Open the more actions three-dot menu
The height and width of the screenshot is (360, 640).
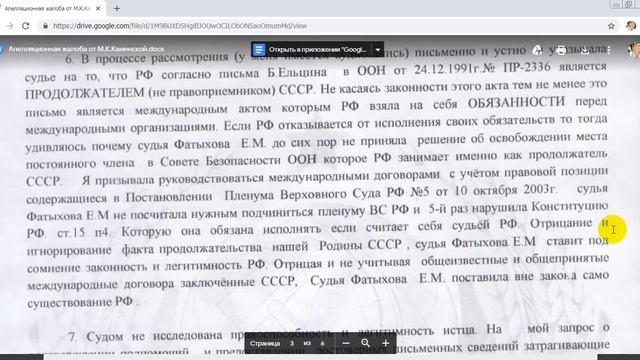(x=609, y=50)
